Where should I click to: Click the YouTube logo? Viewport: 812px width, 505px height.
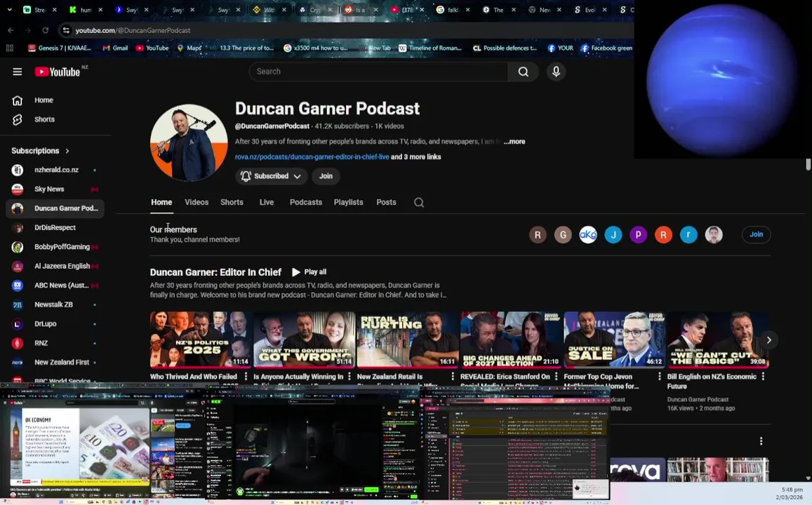point(58,72)
